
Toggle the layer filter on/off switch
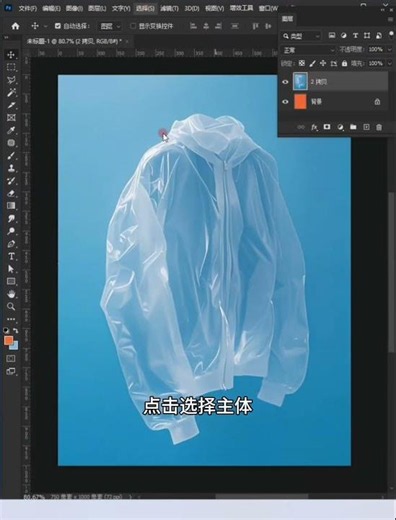click(x=391, y=35)
